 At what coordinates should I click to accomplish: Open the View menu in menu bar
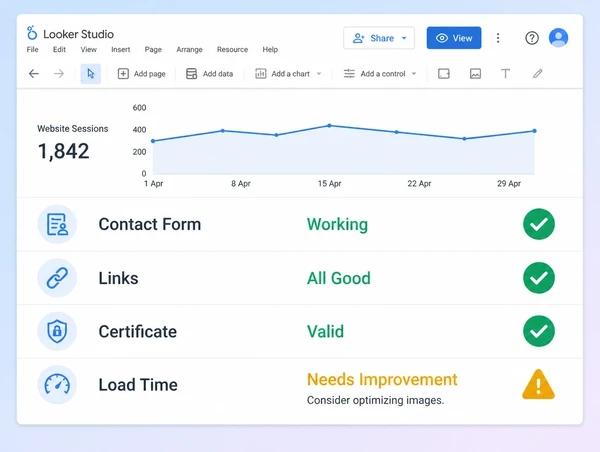point(88,49)
